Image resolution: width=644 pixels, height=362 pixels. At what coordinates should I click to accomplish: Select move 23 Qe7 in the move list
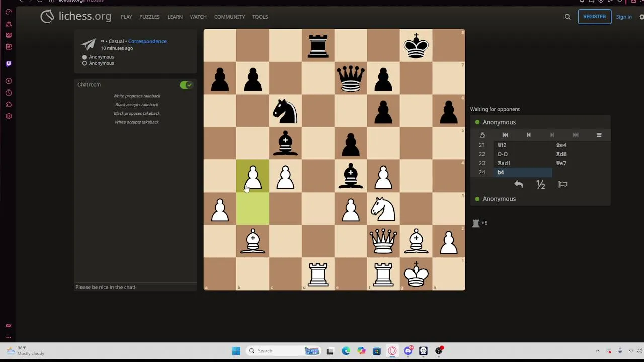click(582, 163)
